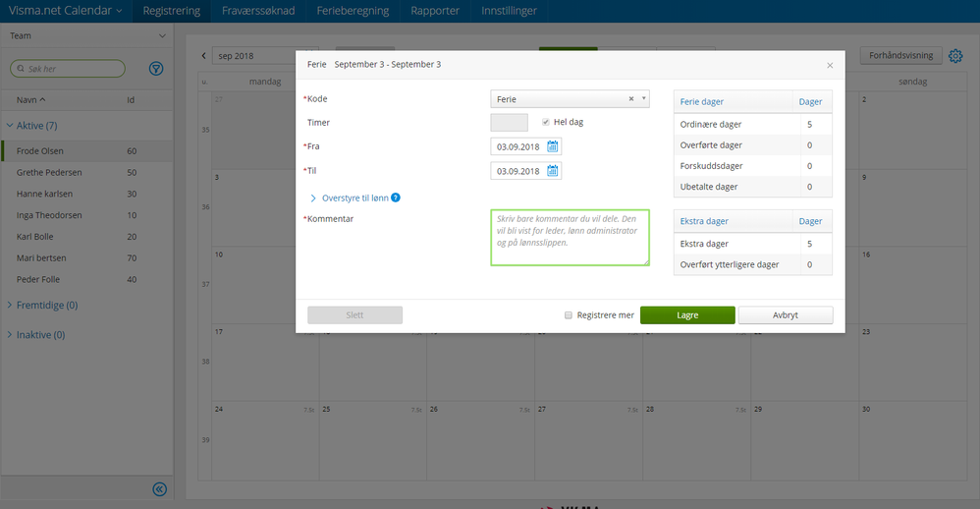Select employee Grethe Pedersen
Image resolution: width=980 pixels, height=509 pixels.
(x=86, y=173)
